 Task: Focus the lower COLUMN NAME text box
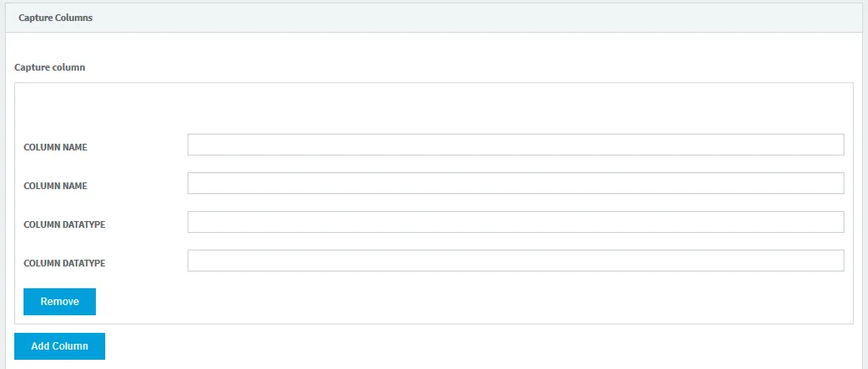tap(515, 183)
